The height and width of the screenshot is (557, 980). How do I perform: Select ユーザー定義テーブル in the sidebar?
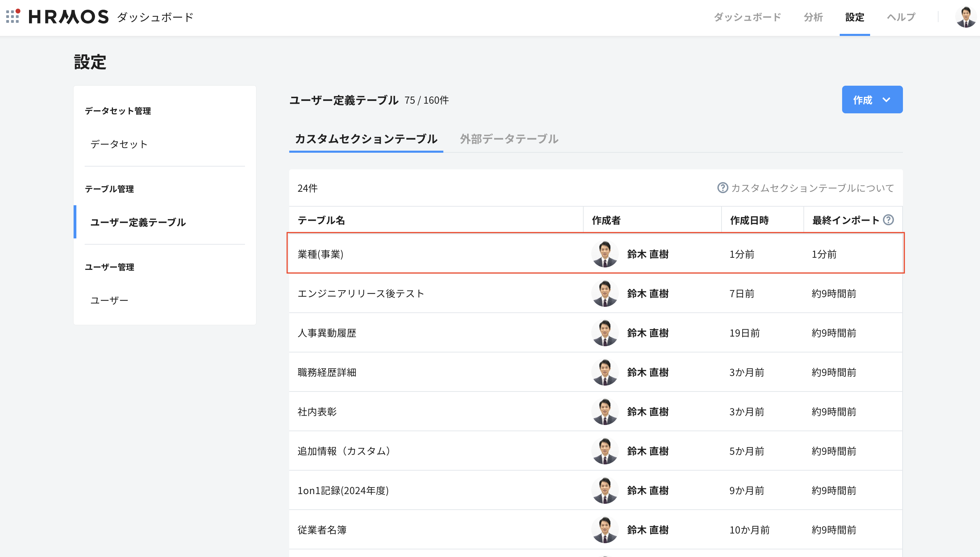point(138,222)
